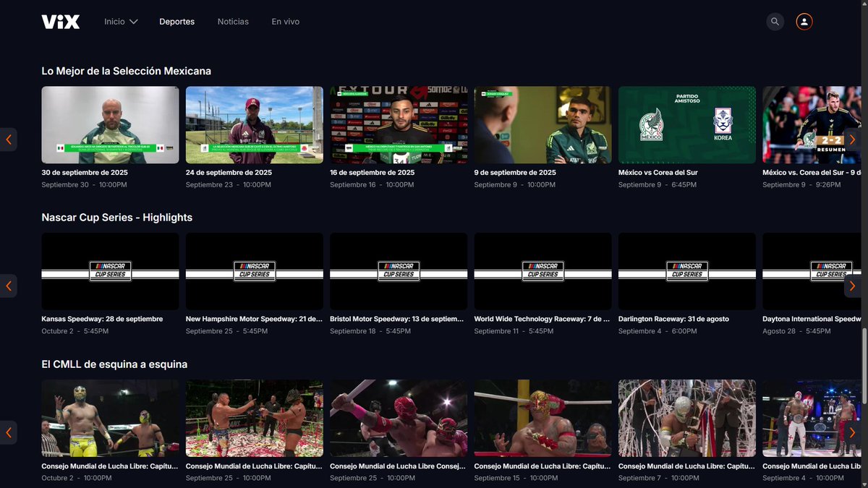The height and width of the screenshot is (488, 868).
Task: Open the 30 de septiembre de 2025 episode
Action: click(x=109, y=124)
